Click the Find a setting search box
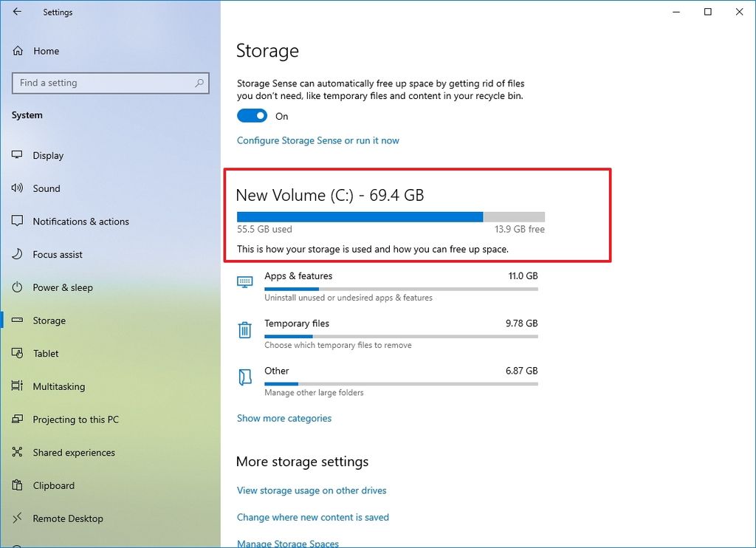 coord(110,83)
